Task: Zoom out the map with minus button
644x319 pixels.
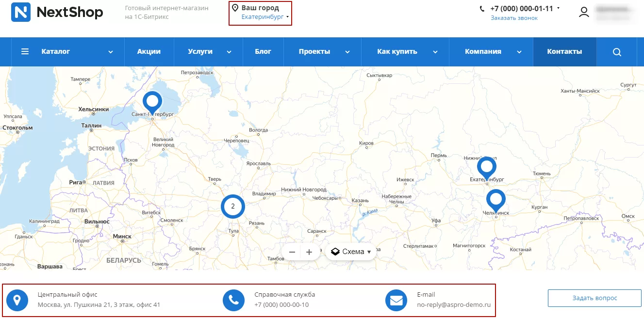Action: [292, 252]
